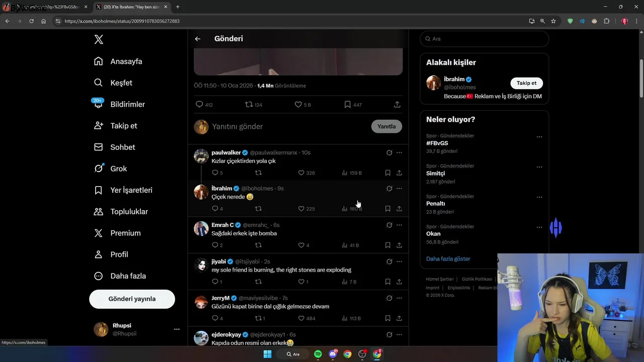Open reply count 412 on the post
This screenshot has width=644, height=362.
pyautogui.click(x=204, y=105)
